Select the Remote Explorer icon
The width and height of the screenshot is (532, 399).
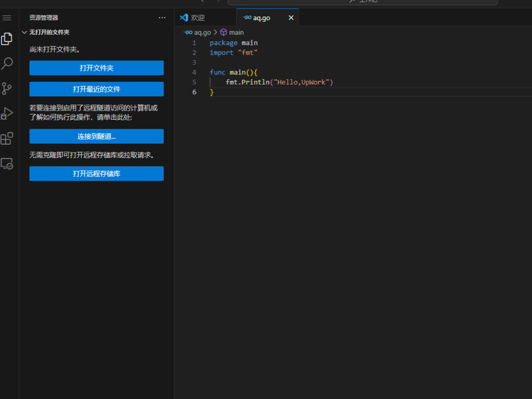click(7, 163)
